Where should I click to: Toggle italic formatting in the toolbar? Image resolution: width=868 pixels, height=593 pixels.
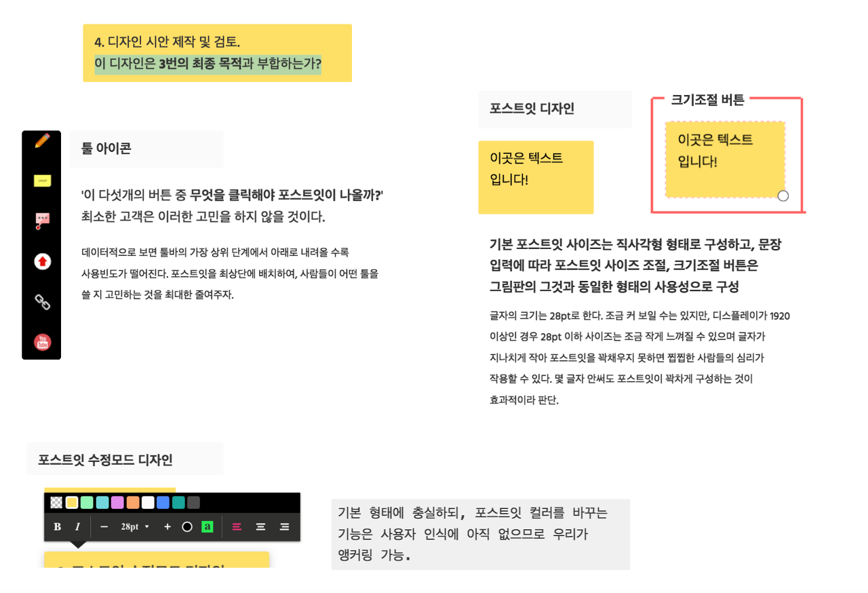[77, 527]
